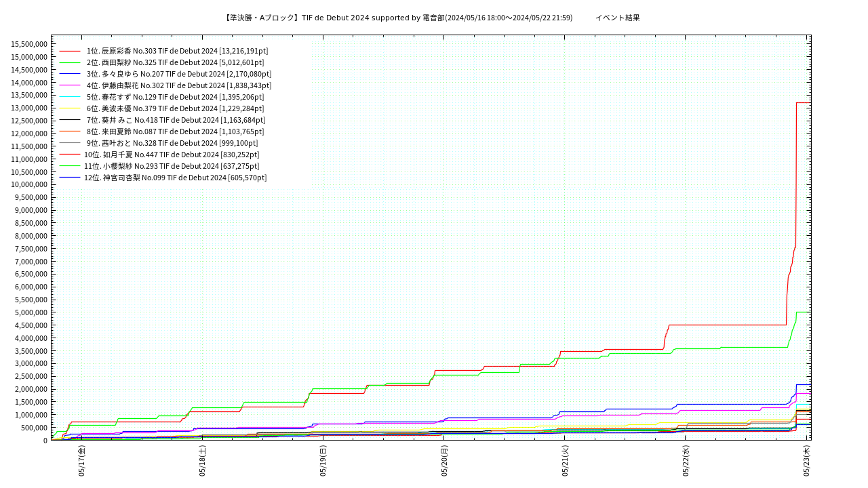Image resolution: width=868 pixels, height=488 pixels.
Task: Click the 14,000,000 y-axis label
Action: 29,83
